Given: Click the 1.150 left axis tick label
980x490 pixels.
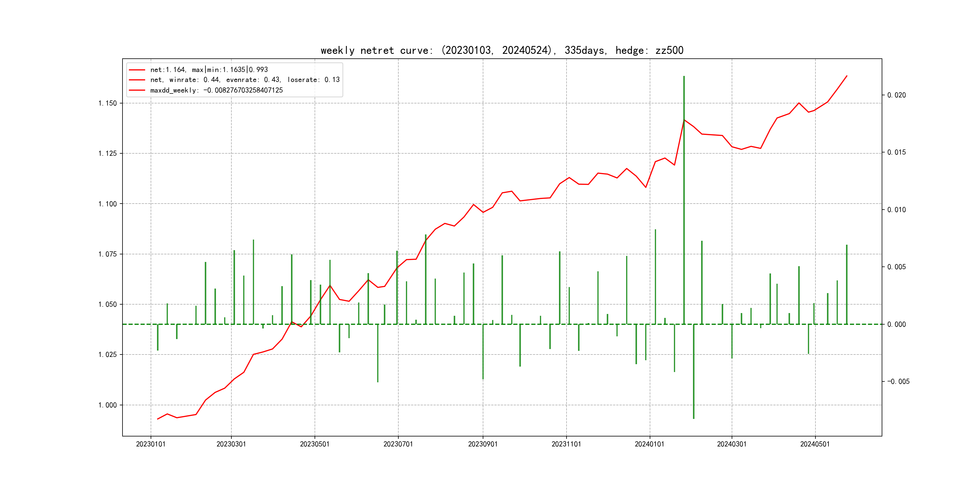Looking at the screenshot, I should click(x=108, y=103).
